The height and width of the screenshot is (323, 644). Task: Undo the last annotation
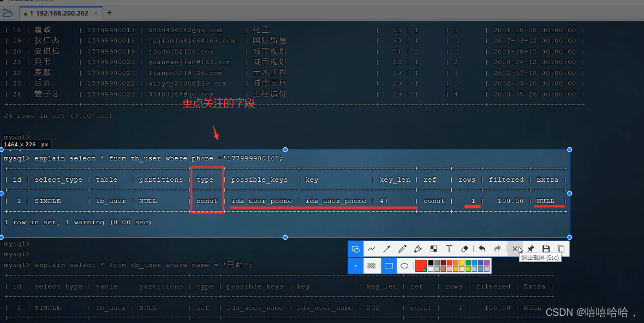[482, 249]
